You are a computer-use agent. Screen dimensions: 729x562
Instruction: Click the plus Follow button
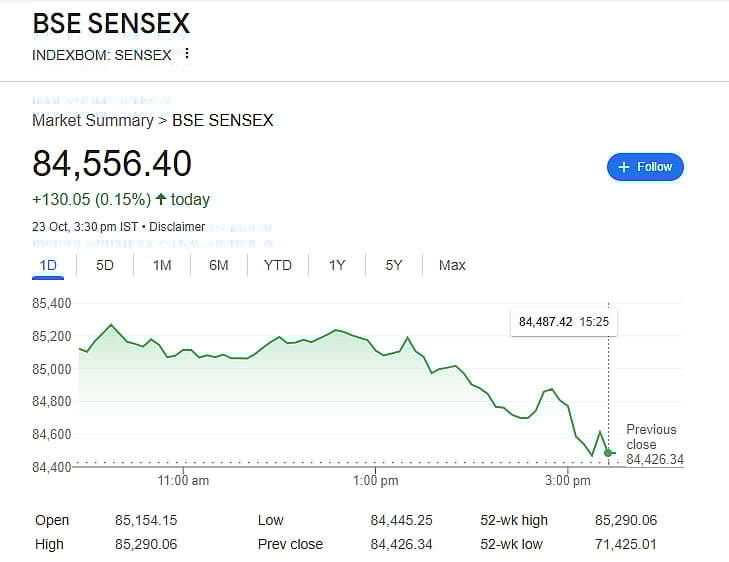click(x=645, y=167)
